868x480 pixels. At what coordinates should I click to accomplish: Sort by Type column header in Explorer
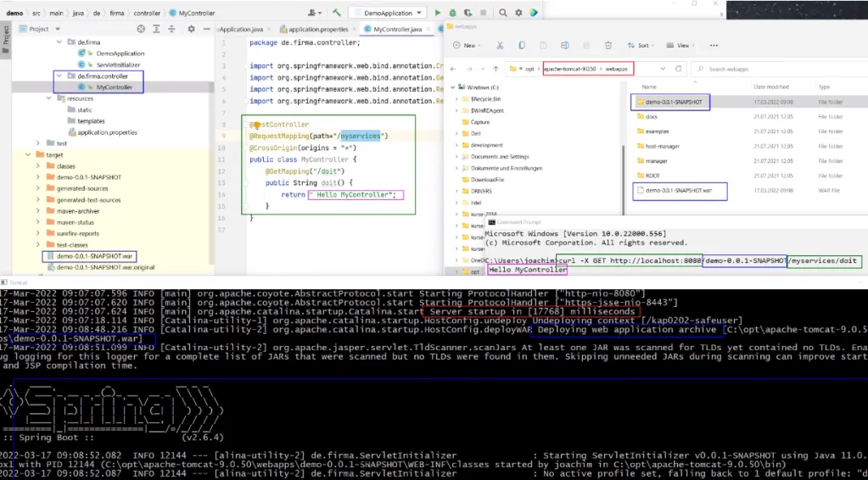pyautogui.click(x=824, y=87)
